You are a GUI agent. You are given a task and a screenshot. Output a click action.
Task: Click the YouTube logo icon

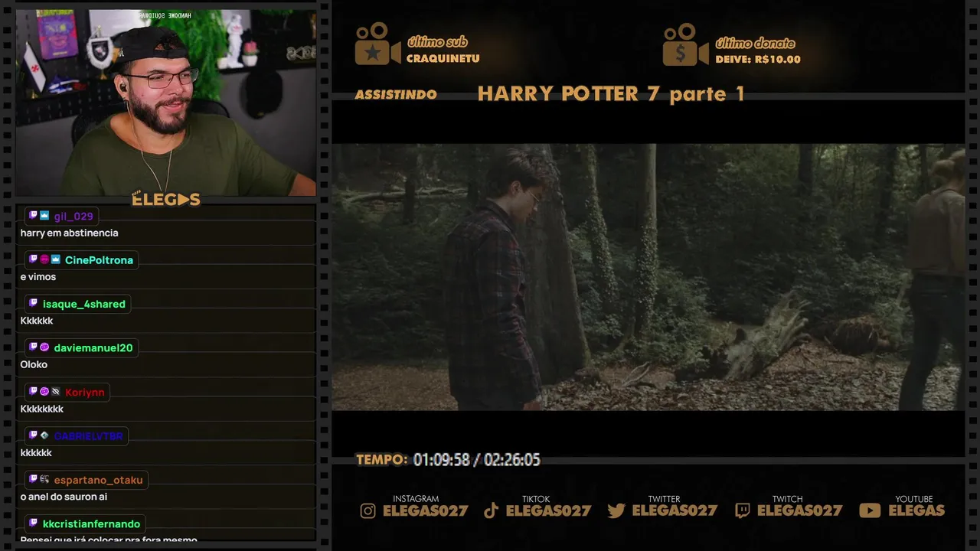tap(870, 510)
